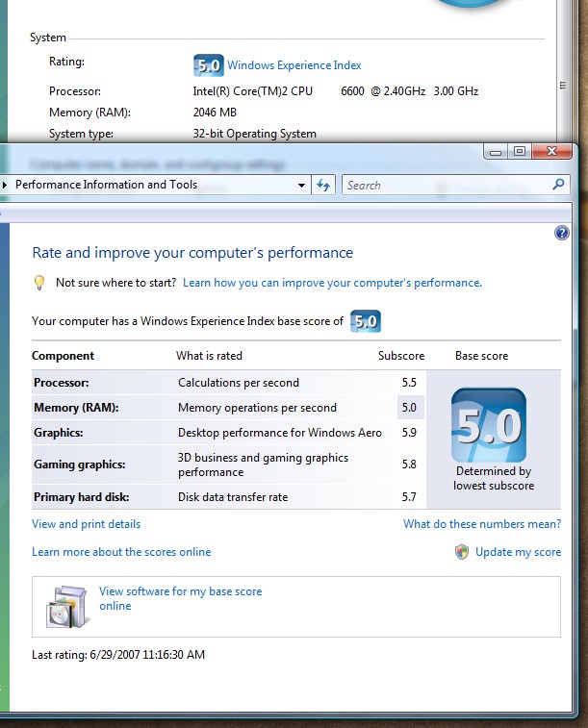Click the highlighted 5.0 memory subscore
The width and height of the screenshot is (588, 728).
point(409,408)
